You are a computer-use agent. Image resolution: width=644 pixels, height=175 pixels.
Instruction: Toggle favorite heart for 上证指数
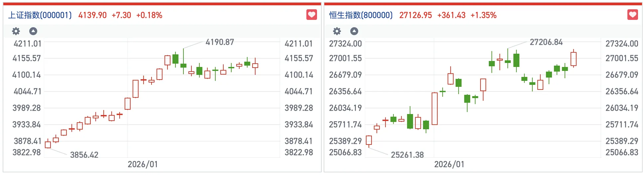pos(311,15)
